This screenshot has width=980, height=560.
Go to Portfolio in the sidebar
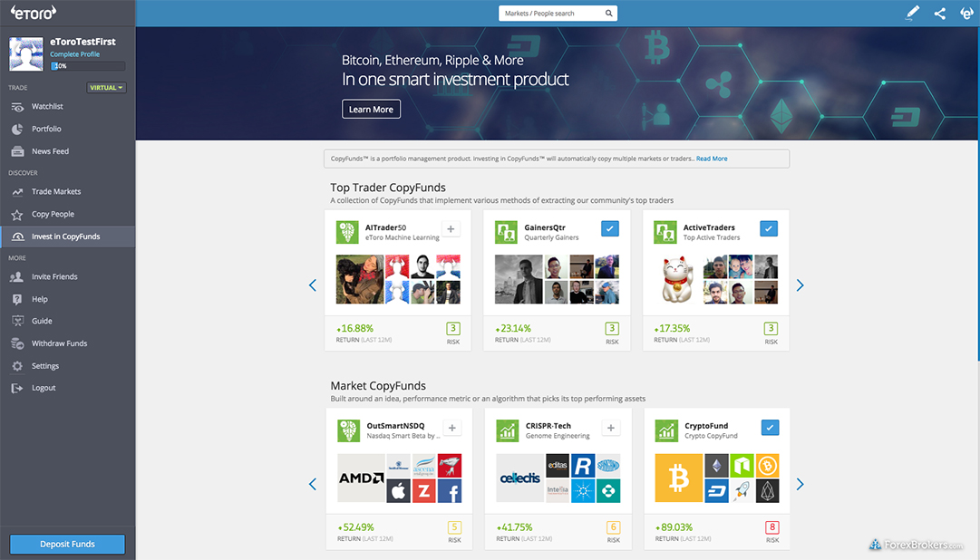(67, 130)
